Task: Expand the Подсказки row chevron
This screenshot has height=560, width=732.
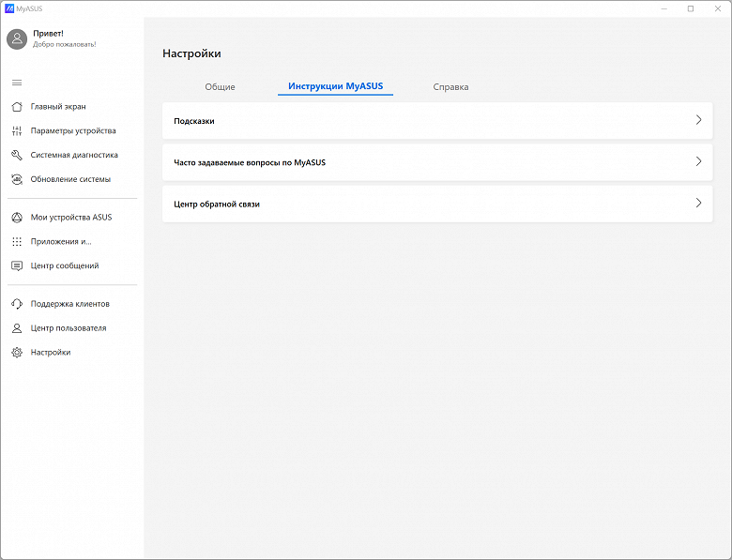Action: 698,120
